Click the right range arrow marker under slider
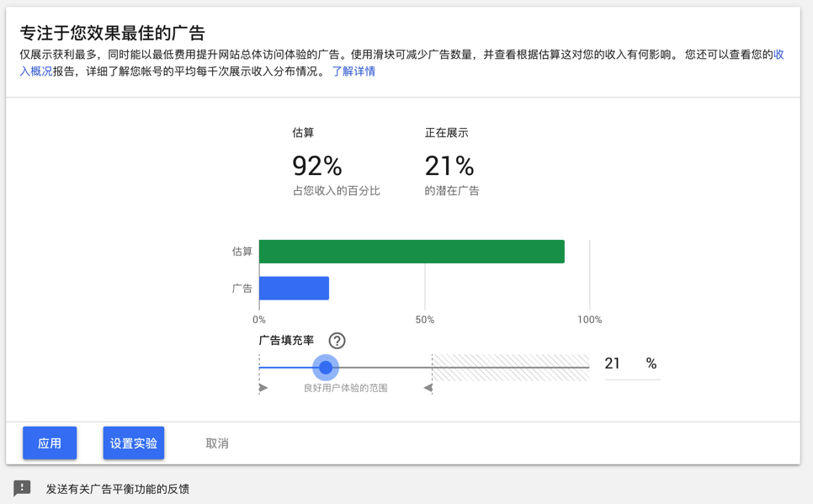The width and height of the screenshot is (813, 504). click(x=428, y=388)
